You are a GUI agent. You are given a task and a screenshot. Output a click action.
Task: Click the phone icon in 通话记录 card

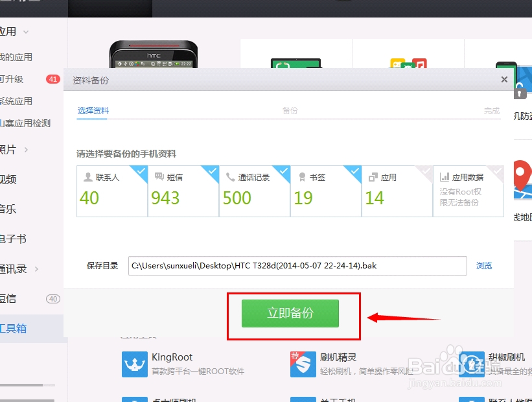point(231,177)
